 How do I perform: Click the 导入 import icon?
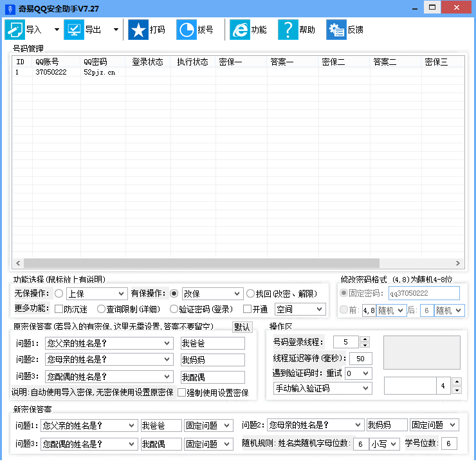15,30
